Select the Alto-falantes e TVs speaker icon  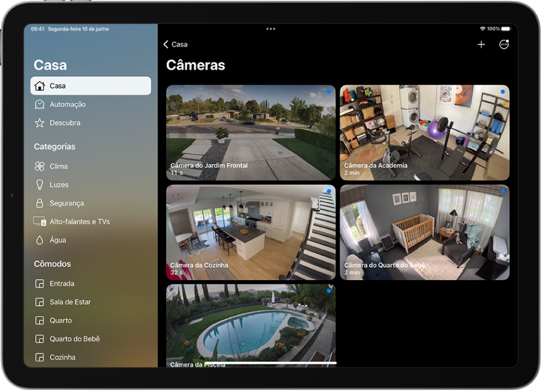click(x=39, y=221)
